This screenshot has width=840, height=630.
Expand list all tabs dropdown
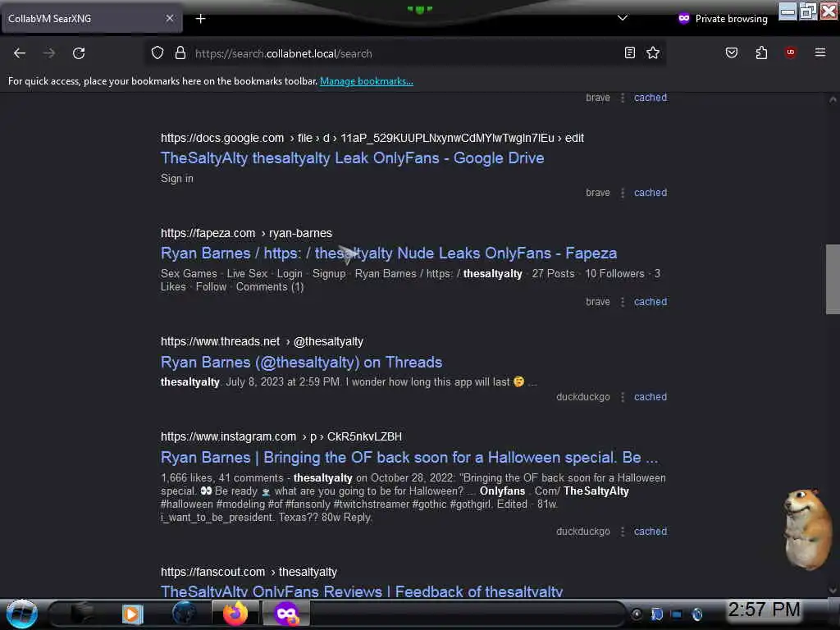[623, 18]
